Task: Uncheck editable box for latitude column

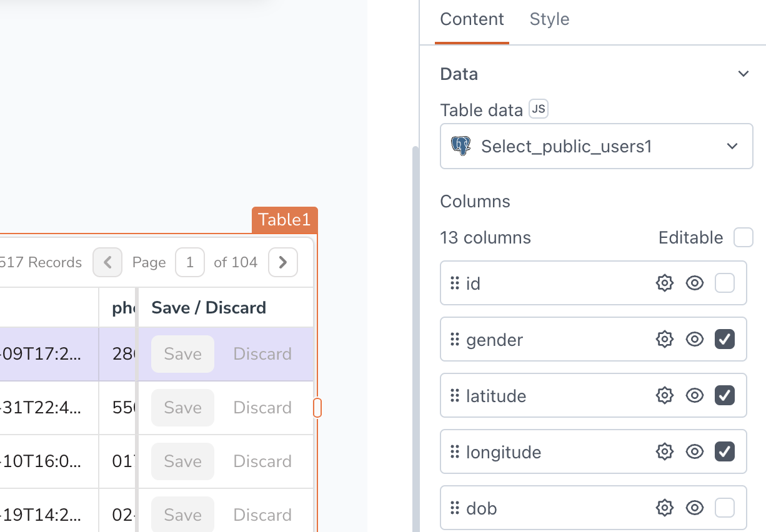Action: (725, 396)
